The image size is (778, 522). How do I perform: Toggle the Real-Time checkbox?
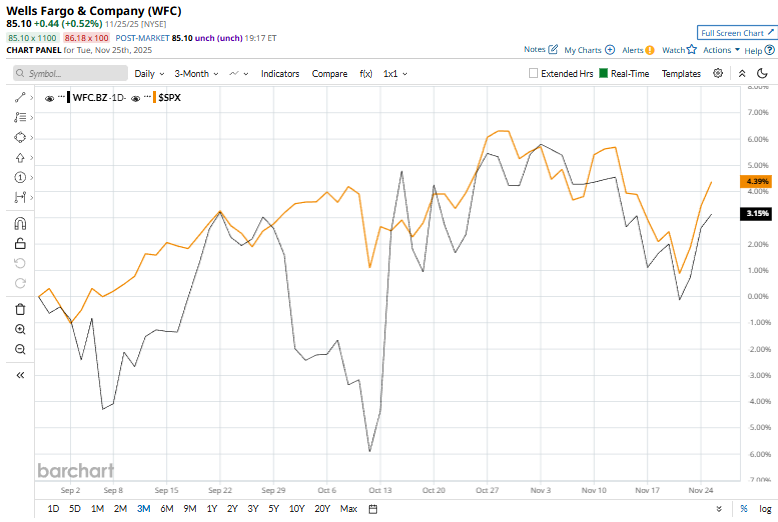(x=603, y=73)
